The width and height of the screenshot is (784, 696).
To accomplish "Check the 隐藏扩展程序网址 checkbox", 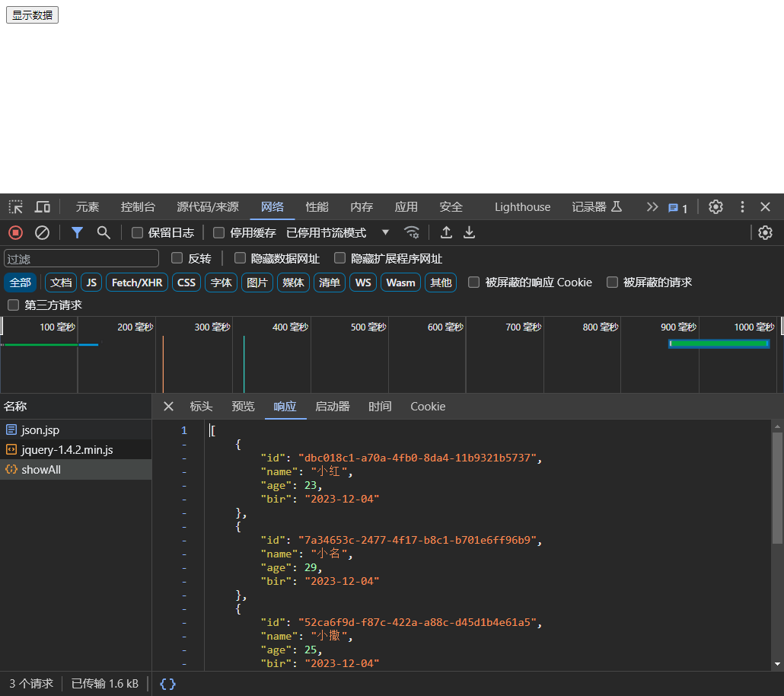I will point(340,258).
